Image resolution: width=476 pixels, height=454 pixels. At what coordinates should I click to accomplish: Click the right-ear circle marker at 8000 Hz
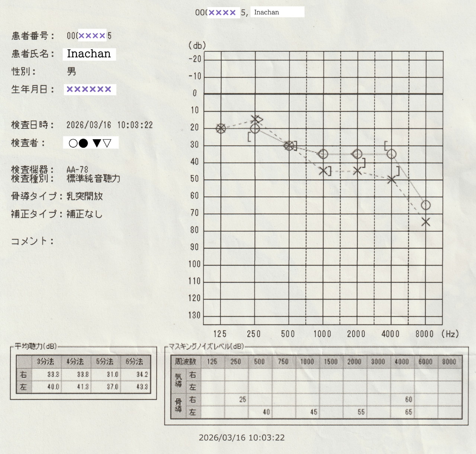[425, 205]
